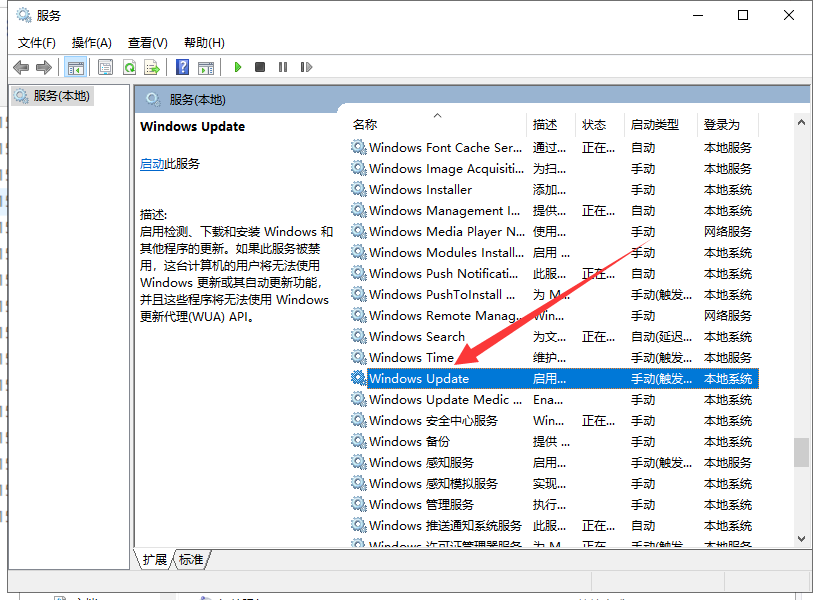Toggle the action pane icon
Viewport: 820px width, 600px height.
point(206,66)
